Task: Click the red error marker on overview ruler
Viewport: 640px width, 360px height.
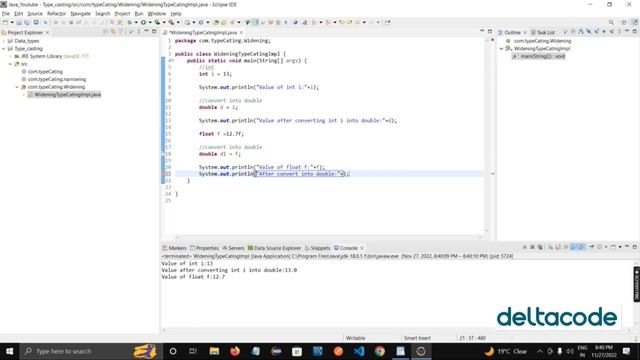Action: (493, 174)
